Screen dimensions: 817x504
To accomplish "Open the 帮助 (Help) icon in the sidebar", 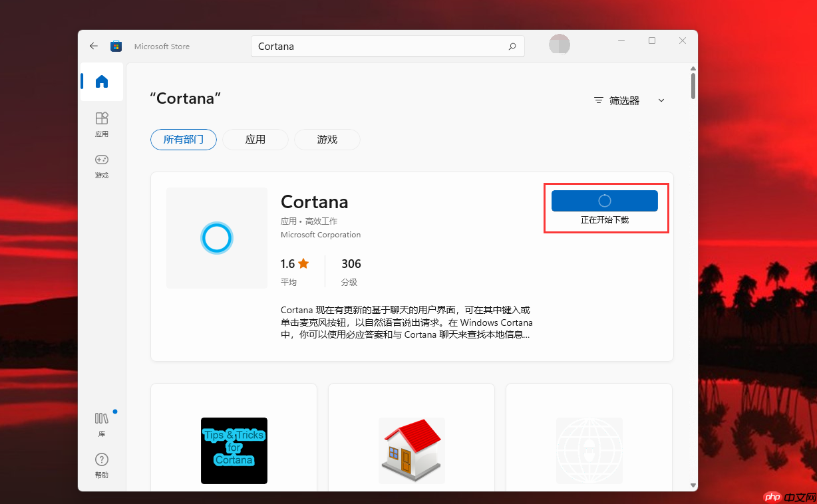I will click(x=101, y=465).
